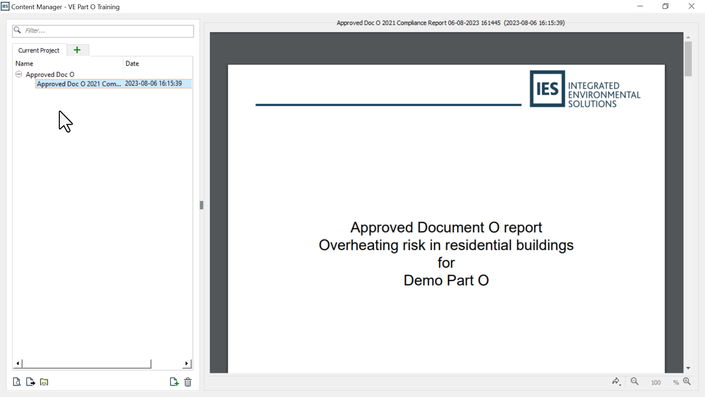Click the zoom value 100 field
This screenshot has height=397, width=705.
656,382
